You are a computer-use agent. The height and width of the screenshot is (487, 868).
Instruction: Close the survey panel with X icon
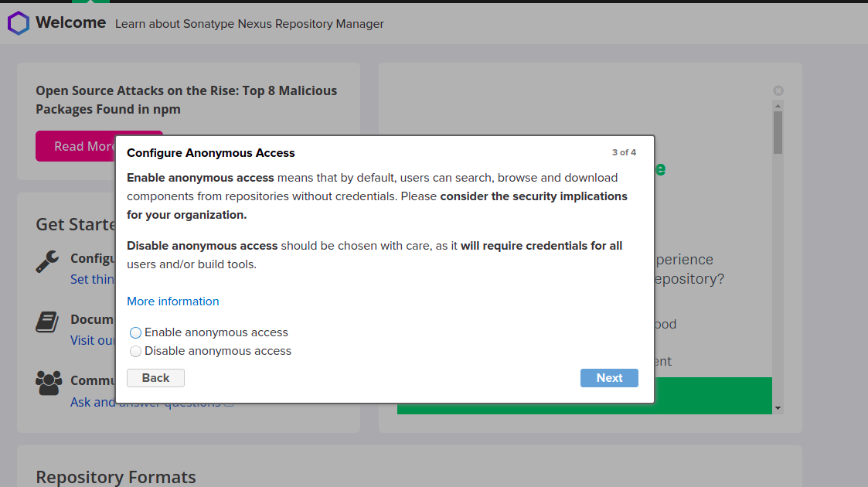(x=778, y=90)
